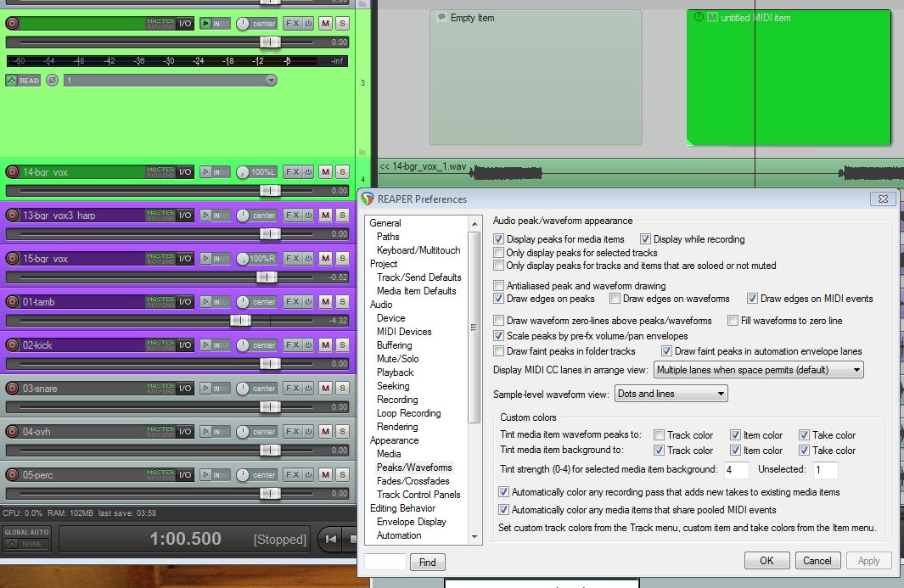The image size is (904, 588).
Task: Click the 01-tamb volume fader
Action: click(x=240, y=320)
